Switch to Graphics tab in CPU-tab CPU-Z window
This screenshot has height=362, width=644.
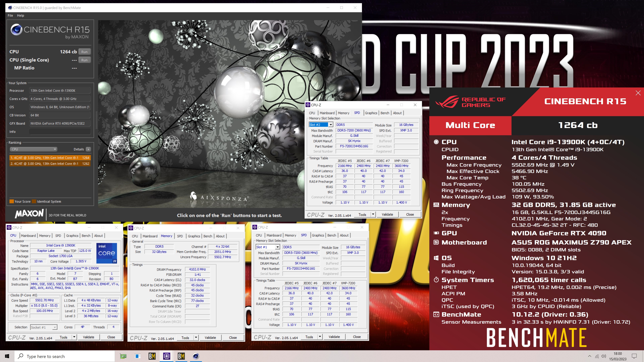click(x=72, y=236)
